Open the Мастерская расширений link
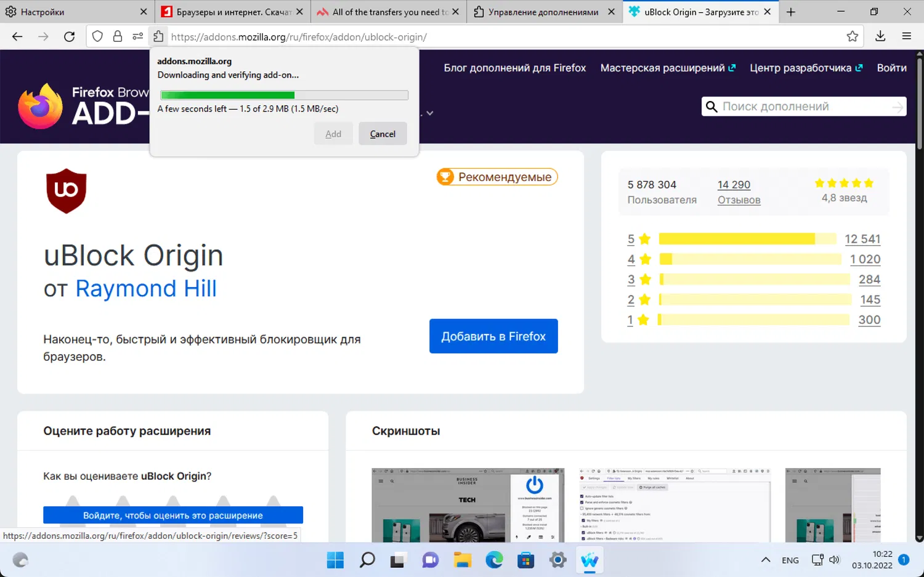The width and height of the screenshot is (924, 577). tap(668, 68)
